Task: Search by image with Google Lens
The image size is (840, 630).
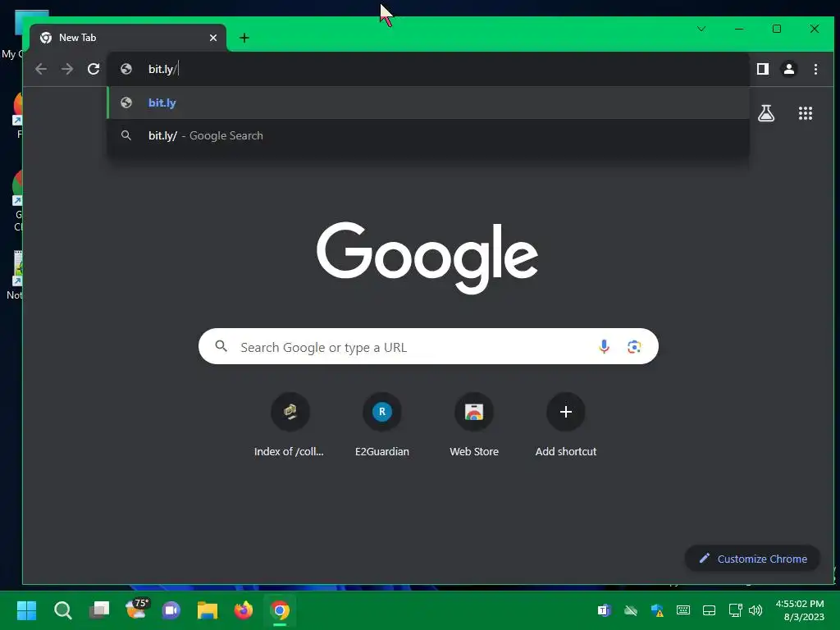Action: 634,347
